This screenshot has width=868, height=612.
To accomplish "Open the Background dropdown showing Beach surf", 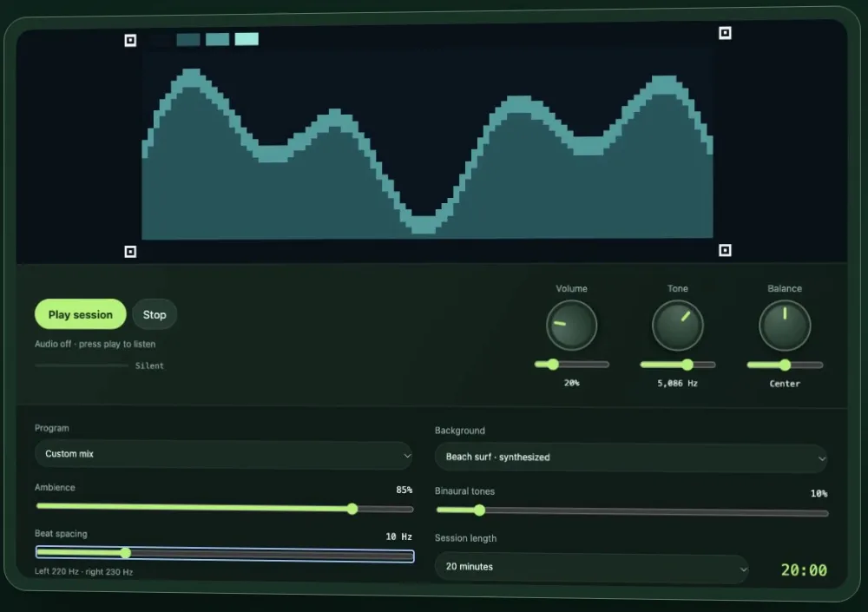I will 631,457.
